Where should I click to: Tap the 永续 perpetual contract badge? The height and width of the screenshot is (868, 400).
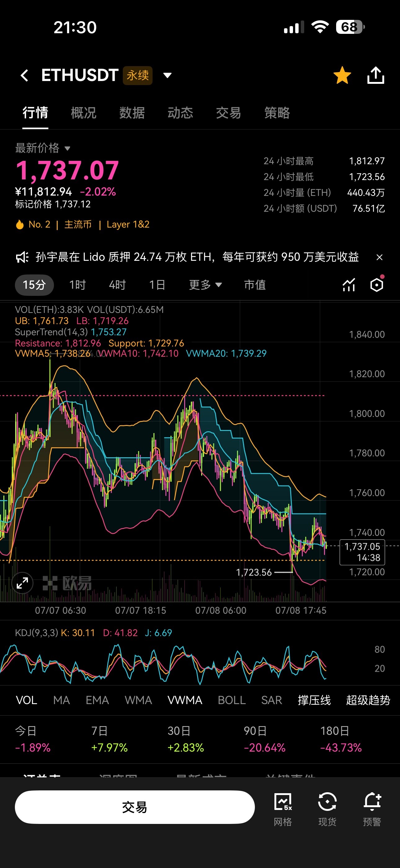click(x=138, y=75)
